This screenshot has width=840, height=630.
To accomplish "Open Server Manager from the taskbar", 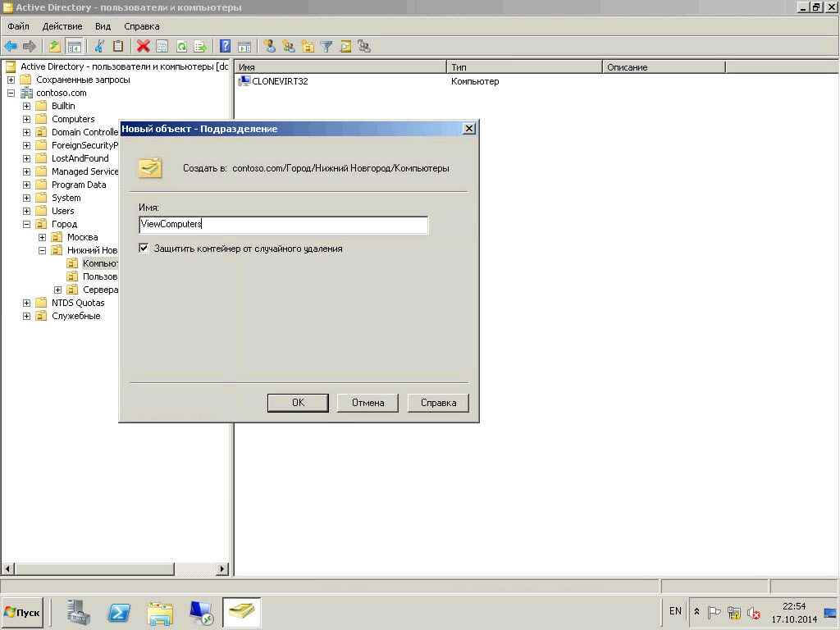I will click(78, 612).
